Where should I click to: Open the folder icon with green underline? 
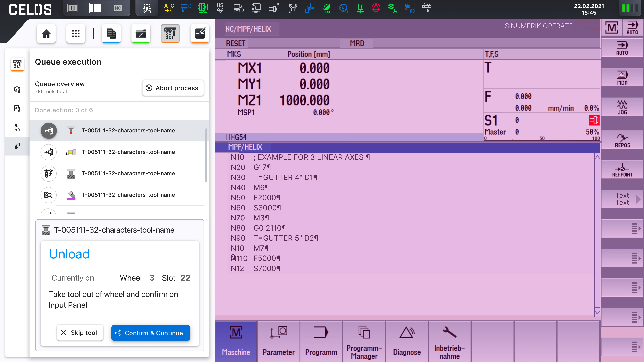point(141,34)
